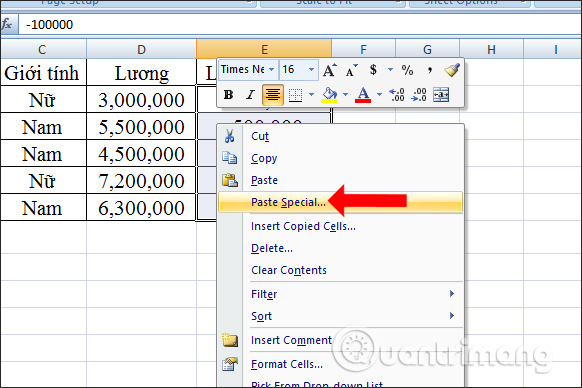Choose Paste from the context menu
The width and height of the screenshot is (582, 388).
(340, 180)
